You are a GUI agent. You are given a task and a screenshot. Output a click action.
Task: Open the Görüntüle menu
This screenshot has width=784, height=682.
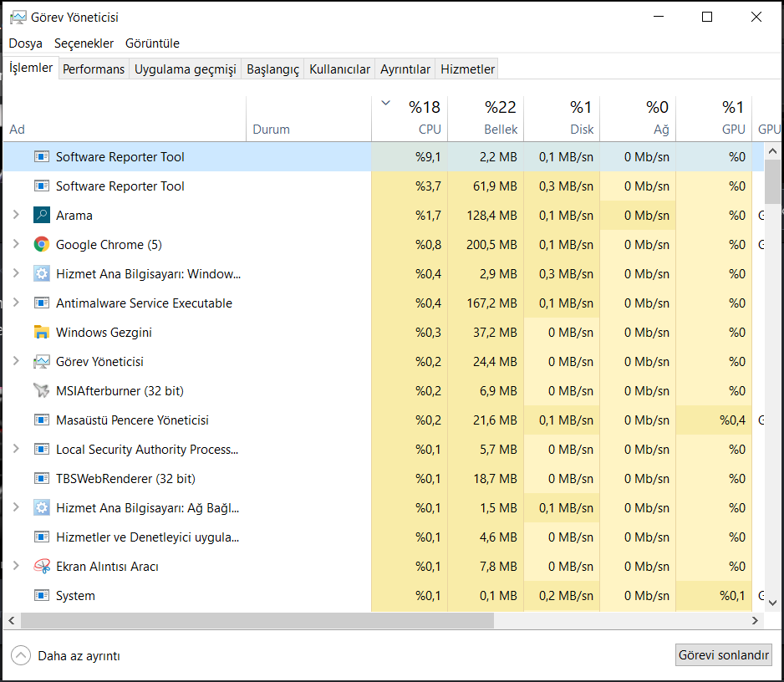[152, 43]
